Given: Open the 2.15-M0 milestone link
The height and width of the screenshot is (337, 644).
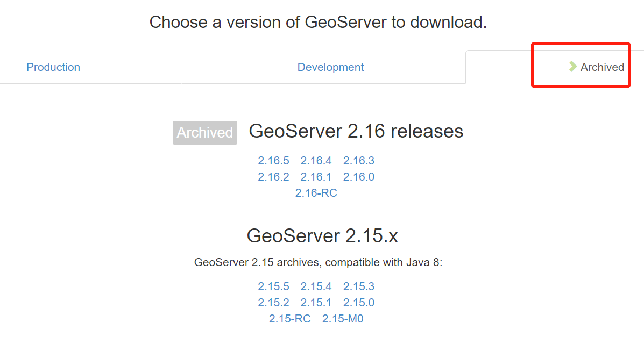Looking at the screenshot, I should tap(343, 318).
